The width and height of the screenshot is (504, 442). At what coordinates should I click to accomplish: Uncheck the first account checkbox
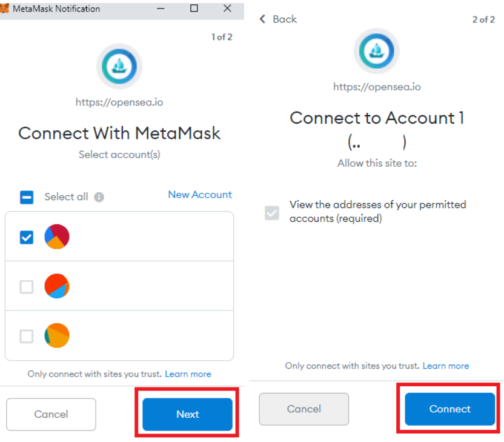click(27, 237)
